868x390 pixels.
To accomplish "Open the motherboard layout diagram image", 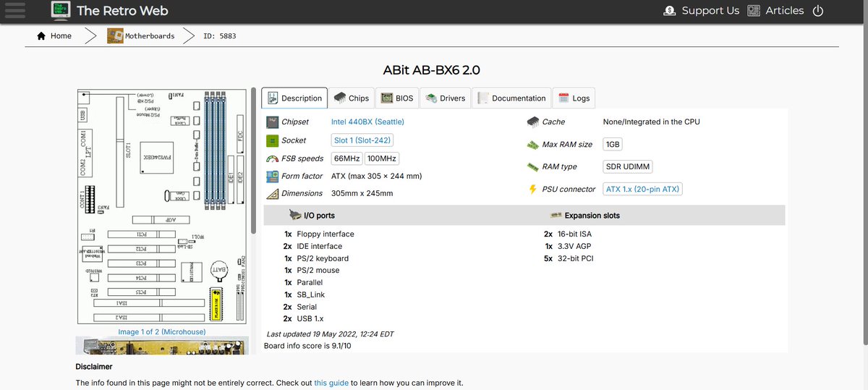I will click(x=163, y=206).
